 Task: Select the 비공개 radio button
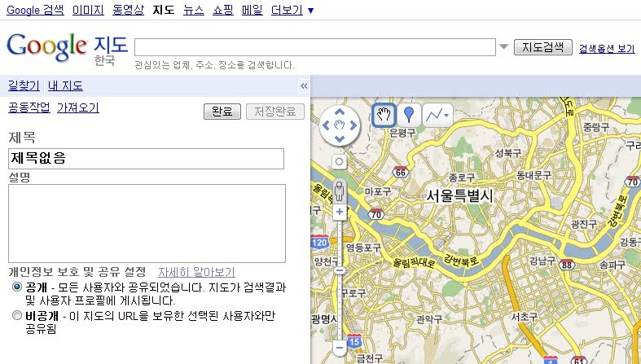click(x=17, y=315)
